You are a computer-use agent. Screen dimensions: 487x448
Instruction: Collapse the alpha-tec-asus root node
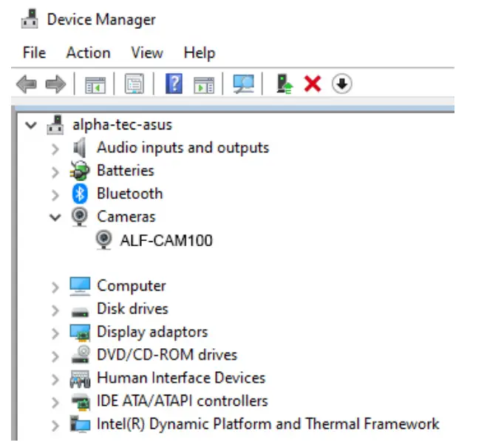click(31, 125)
